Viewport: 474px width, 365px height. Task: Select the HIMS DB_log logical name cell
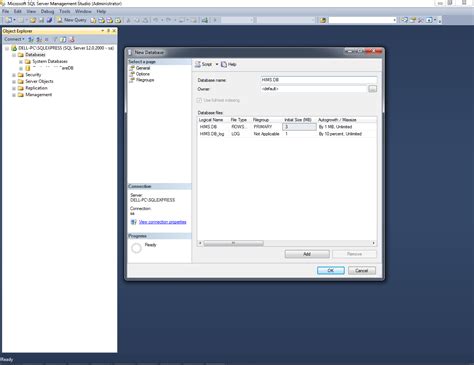(x=212, y=134)
